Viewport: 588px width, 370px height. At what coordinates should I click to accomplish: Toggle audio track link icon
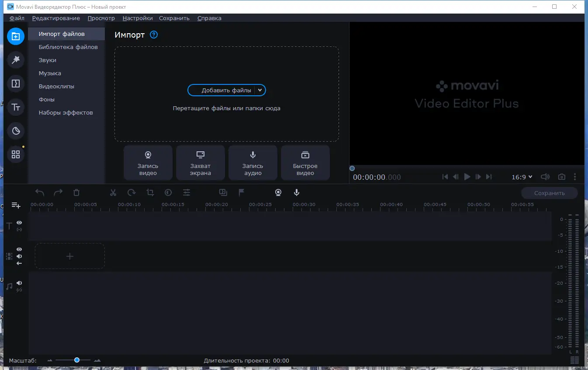[19, 290]
